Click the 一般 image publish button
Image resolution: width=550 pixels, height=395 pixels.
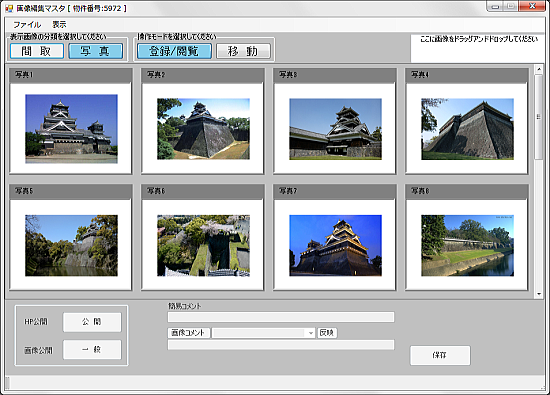pyautogui.click(x=92, y=349)
